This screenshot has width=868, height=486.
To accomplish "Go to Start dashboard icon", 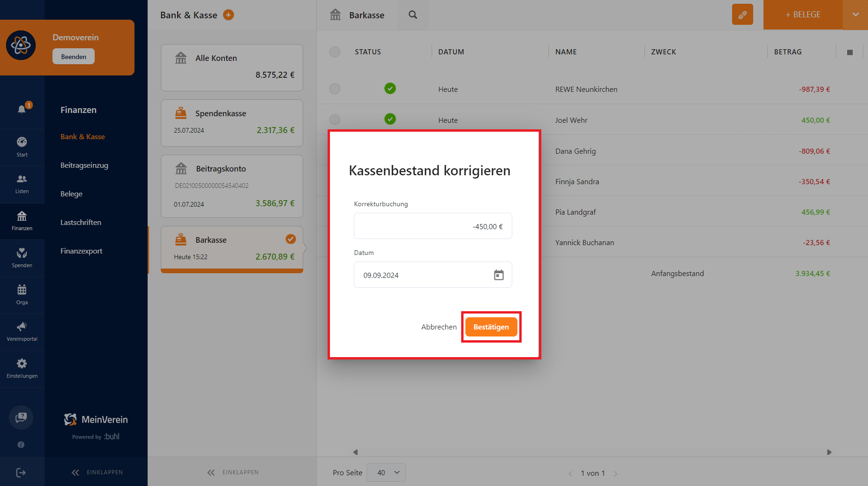I will tap(22, 142).
